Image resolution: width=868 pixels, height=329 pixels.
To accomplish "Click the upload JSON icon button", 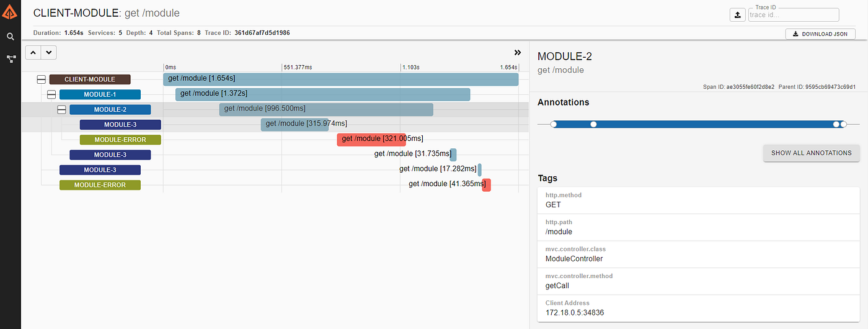I will point(737,15).
